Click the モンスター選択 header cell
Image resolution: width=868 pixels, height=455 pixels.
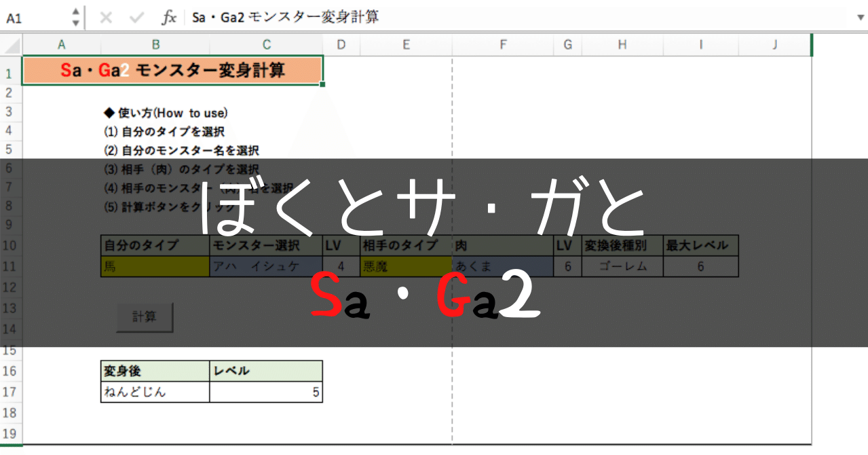click(x=266, y=245)
